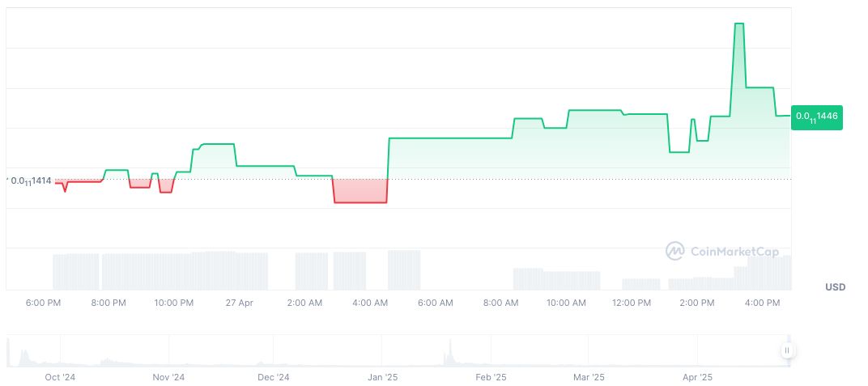
Task: Select Apr '25 on navigator timeline
Action: coord(697,377)
